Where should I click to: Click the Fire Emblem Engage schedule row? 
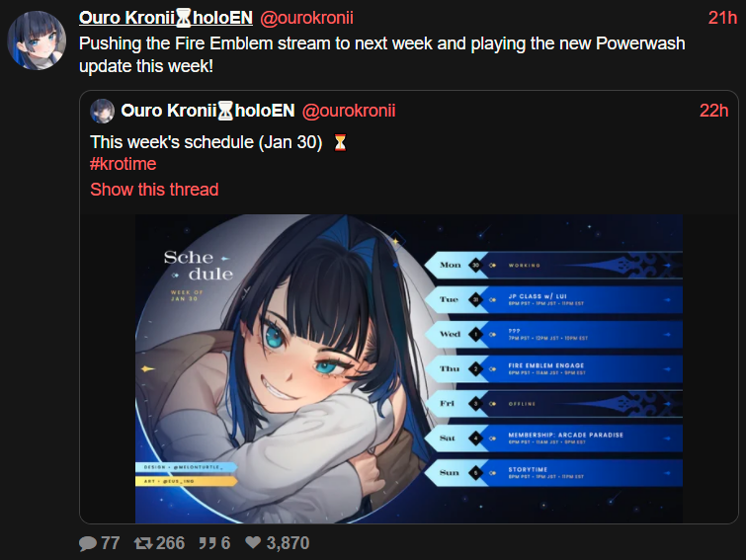(x=554, y=369)
